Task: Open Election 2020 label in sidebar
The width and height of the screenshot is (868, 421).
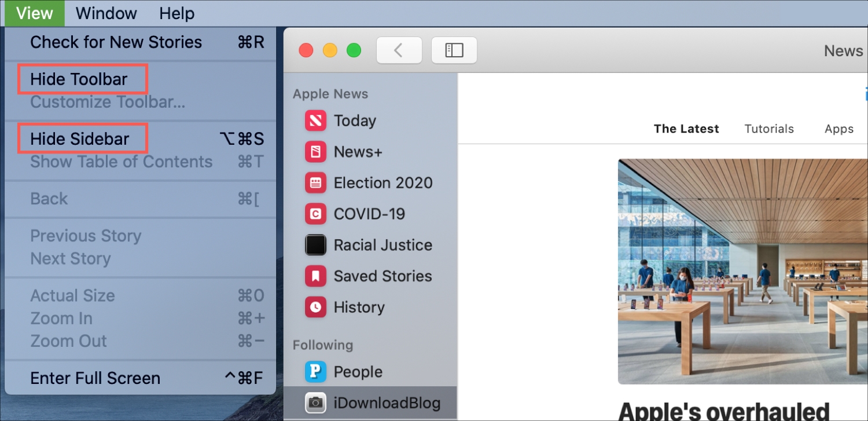Action: (383, 183)
